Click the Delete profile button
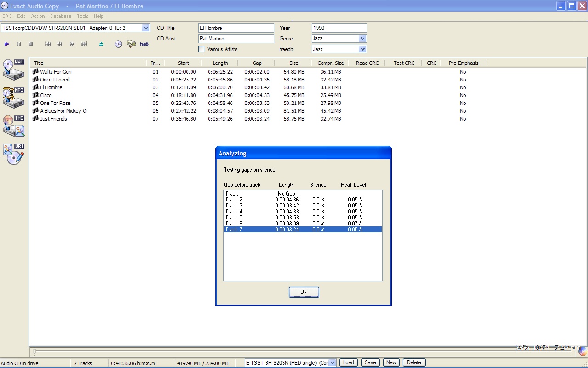 (414, 362)
